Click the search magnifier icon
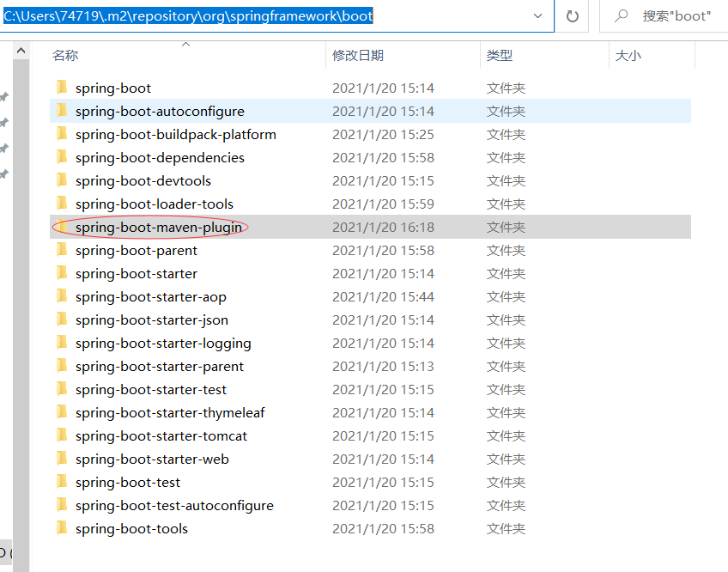The width and height of the screenshot is (728, 572). 620,15
